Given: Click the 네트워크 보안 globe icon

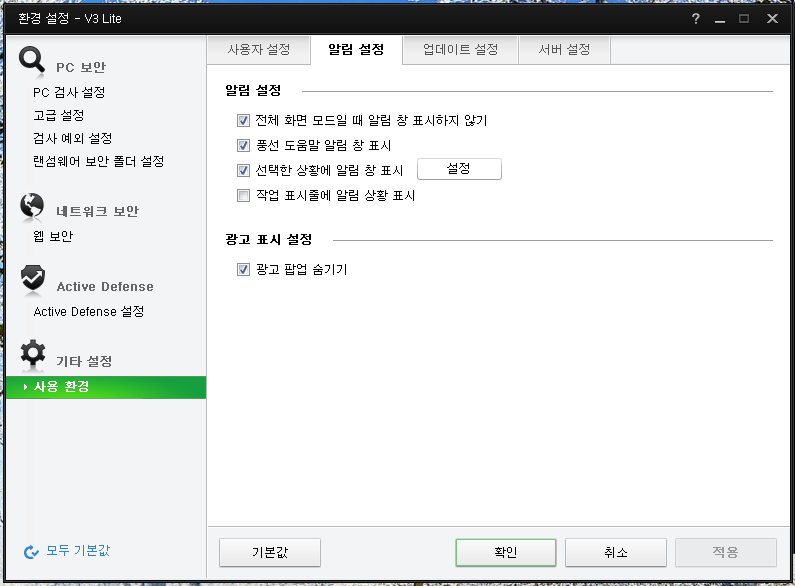Looking at the screenshot, I should [32, 206].
